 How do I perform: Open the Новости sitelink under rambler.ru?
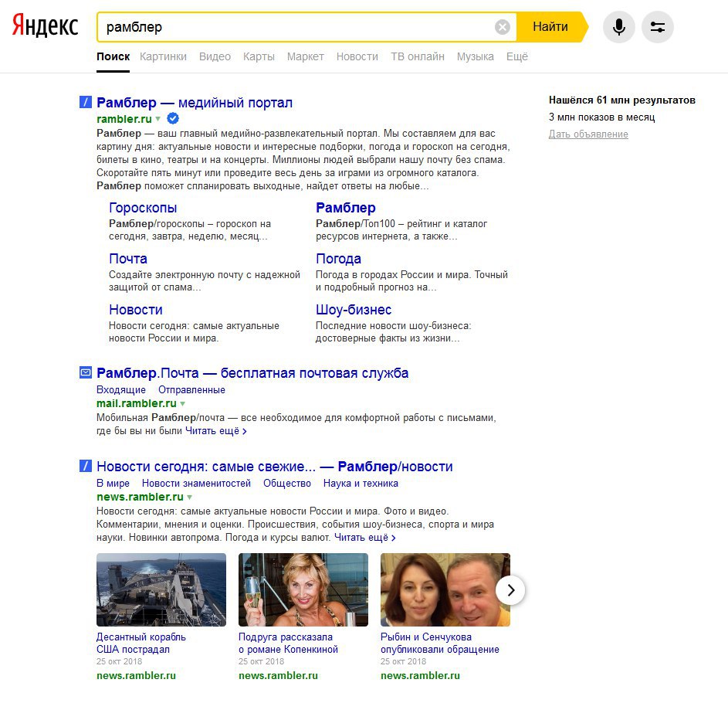(136, 310)
